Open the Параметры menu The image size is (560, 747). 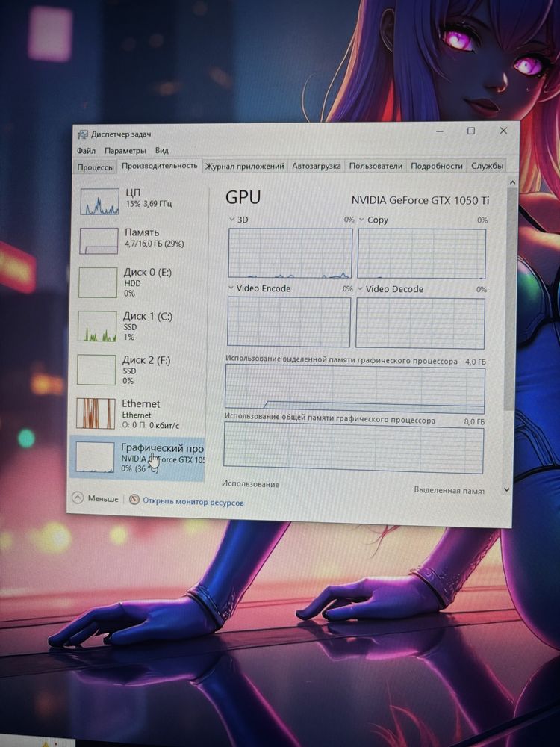point(125,151)
